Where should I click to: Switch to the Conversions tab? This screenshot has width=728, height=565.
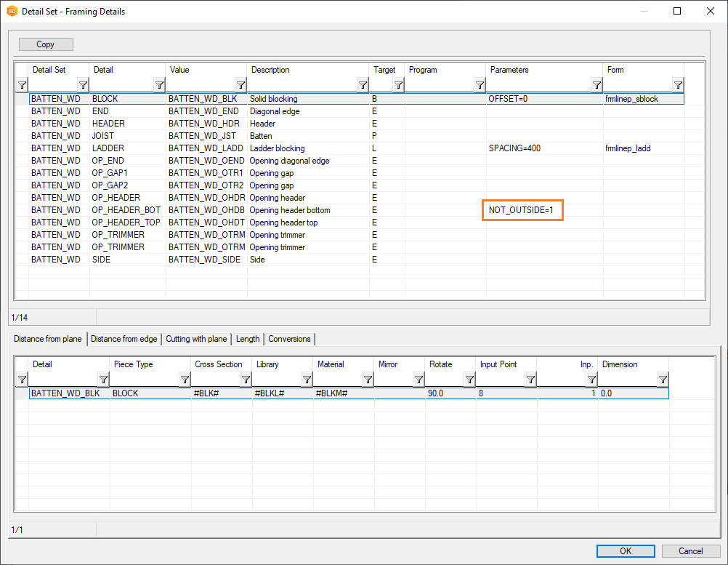[x=289, y=339]
